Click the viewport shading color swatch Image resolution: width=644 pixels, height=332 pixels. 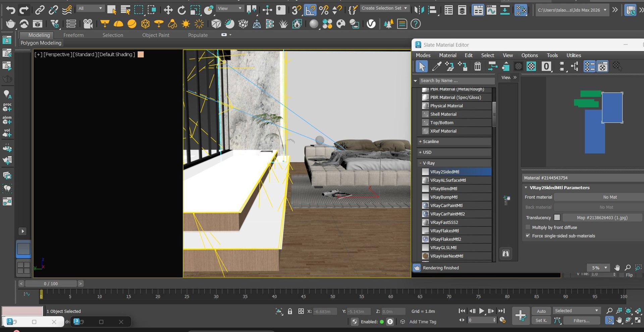(141, 54)
